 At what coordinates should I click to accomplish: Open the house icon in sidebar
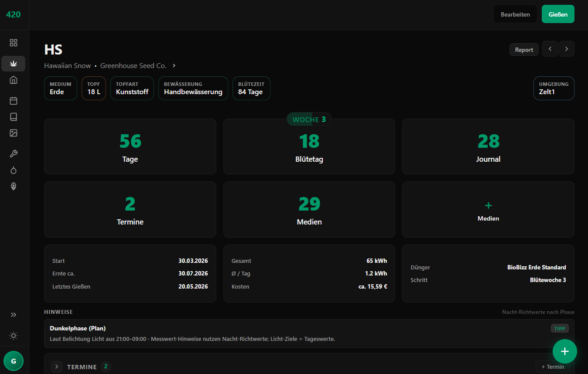(x=14, y=80)
